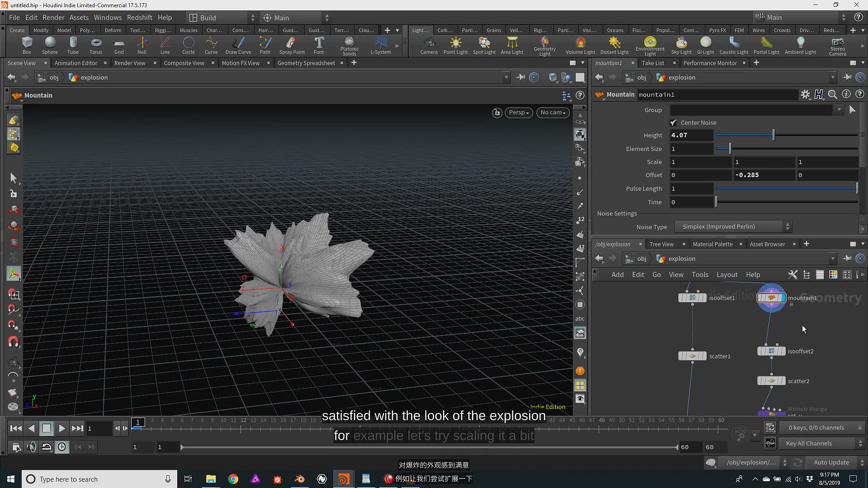The width and height of the screenshot is (868, 488).
Task: Open the Persp viewport dropdown
Action: tap(519, 113)
